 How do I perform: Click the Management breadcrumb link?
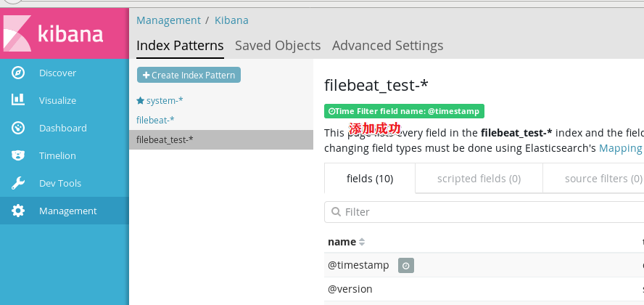(x=168, y=20)
